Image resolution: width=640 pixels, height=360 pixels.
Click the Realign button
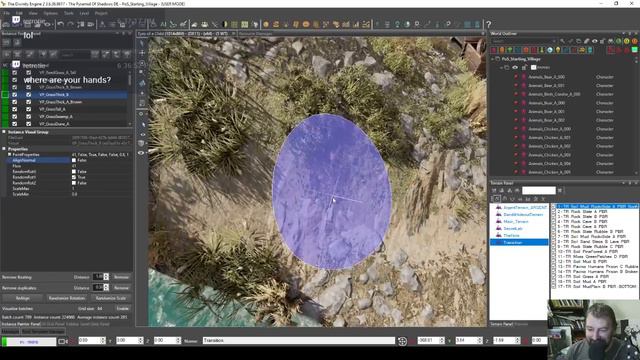[x=23, y=298]
